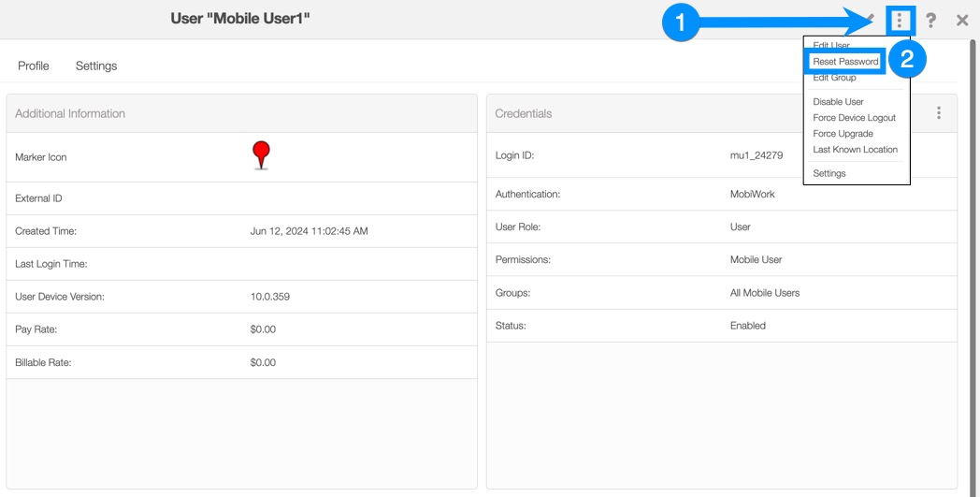This screenshot has height=497, width=980.
Task: Switch to the Profile tab
Action: (34, 66)
